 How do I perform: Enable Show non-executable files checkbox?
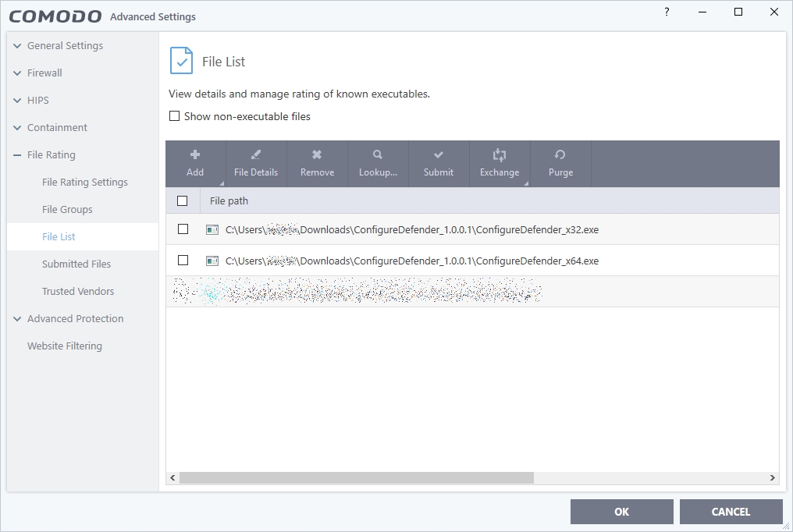[175, 116]
